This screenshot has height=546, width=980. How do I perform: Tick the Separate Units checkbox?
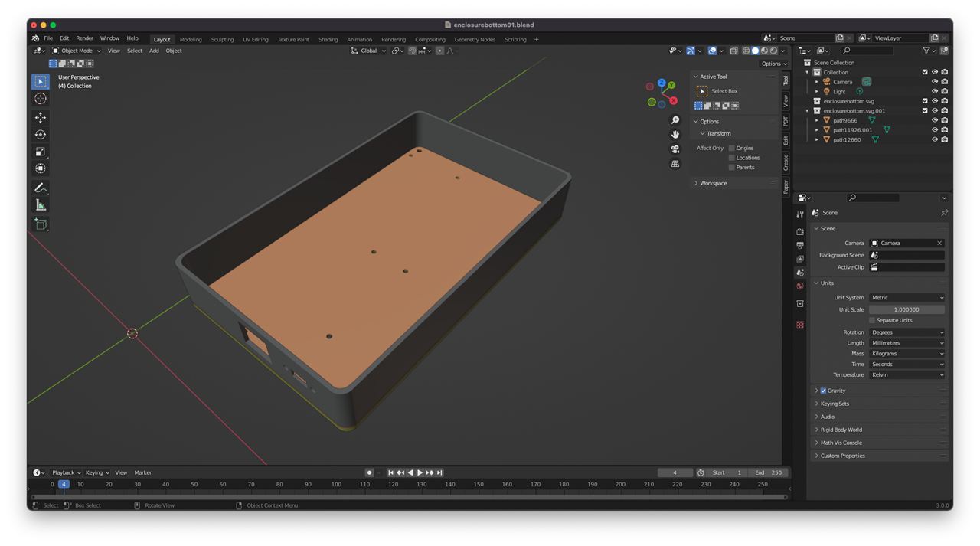click(872, 320)
